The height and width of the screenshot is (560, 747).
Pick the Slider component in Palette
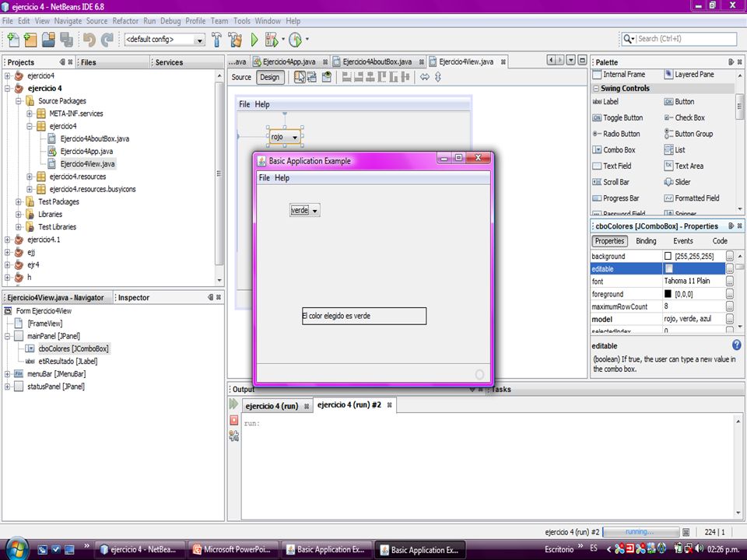tap(677, 182)
